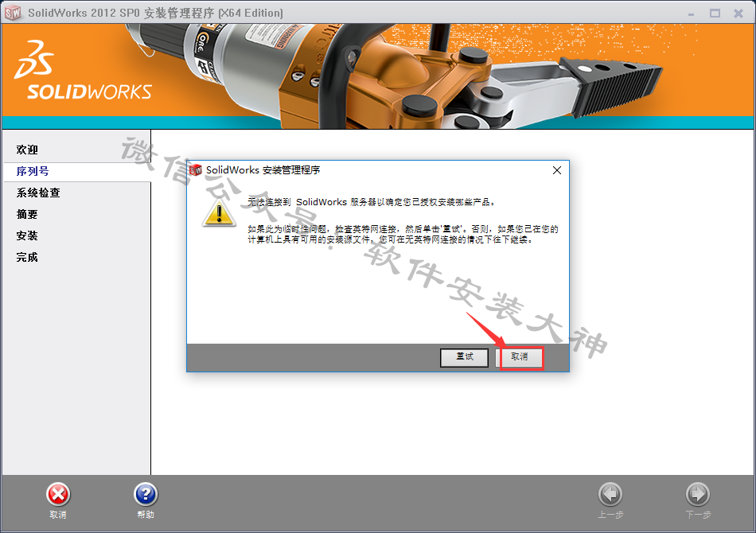Select the 安装 step in the sidebar
This screenshot has height=533, width=756.
(x=27, y=235)
